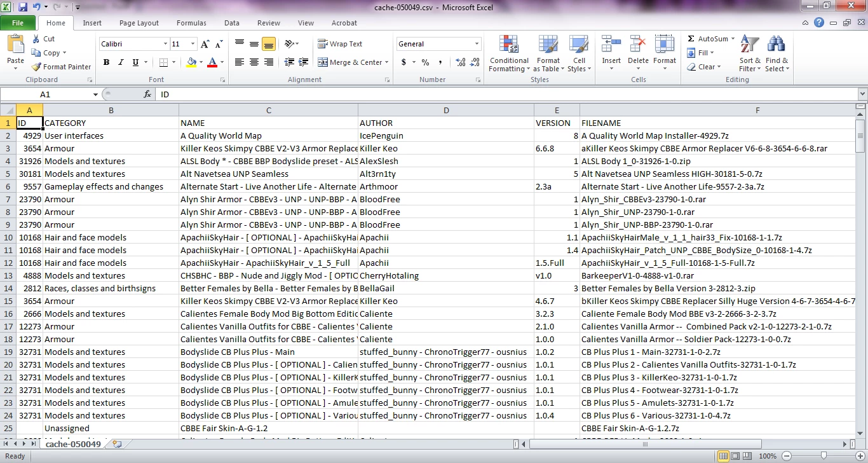Image resolution: width=868 pixels, height=463 pixels.
Task: Open Format as Table gallery
Action: 548,54
